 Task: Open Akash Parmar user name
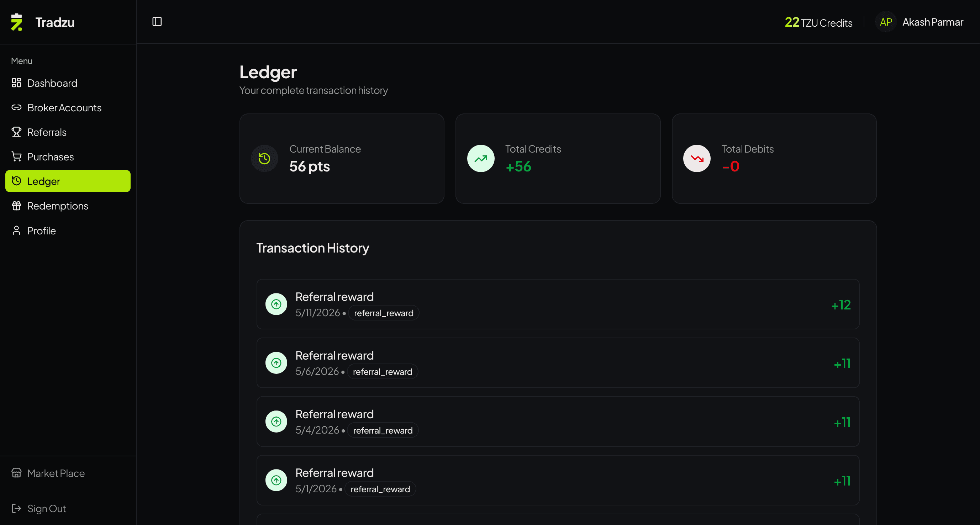click(x=932, y=22)
